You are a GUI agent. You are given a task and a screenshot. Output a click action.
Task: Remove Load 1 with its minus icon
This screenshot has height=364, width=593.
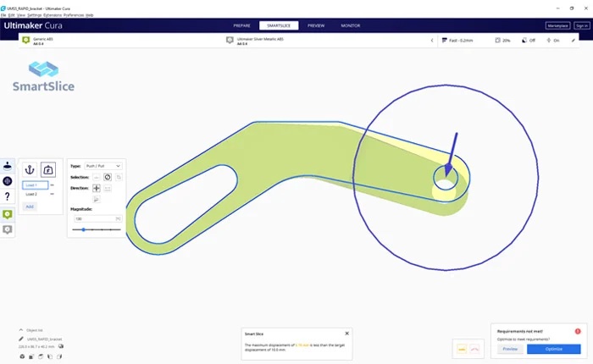click(53, 185)
